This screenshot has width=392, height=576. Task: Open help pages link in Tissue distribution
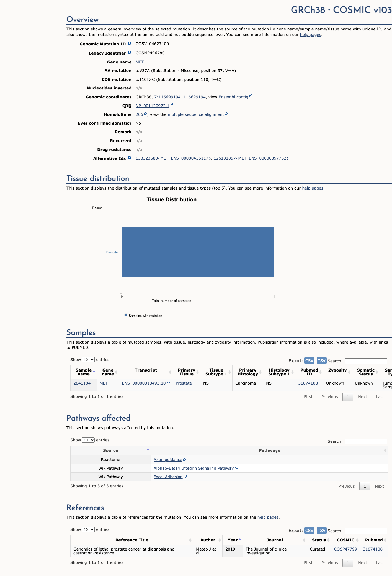coord(313,188)
